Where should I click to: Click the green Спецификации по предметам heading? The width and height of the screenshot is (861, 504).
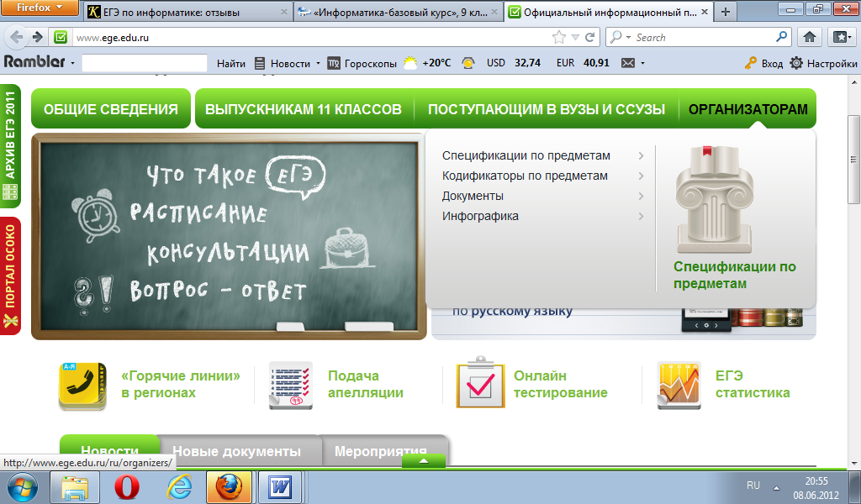(x=735, y=275)
